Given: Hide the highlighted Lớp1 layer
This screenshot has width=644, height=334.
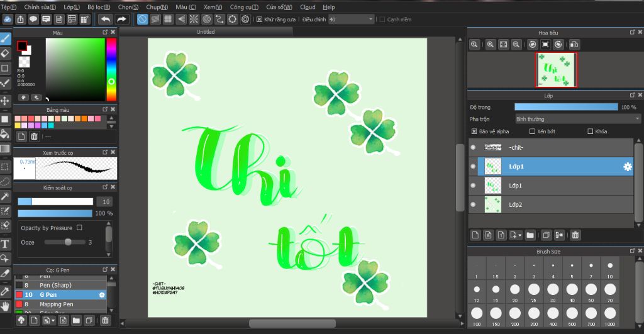Looking at the screenshot, I should 473,167.
